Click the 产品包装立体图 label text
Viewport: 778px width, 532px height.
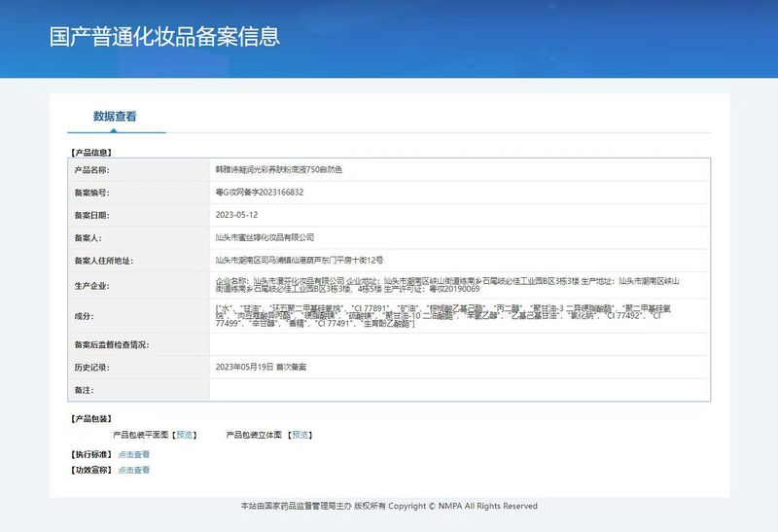click(254, 435)
